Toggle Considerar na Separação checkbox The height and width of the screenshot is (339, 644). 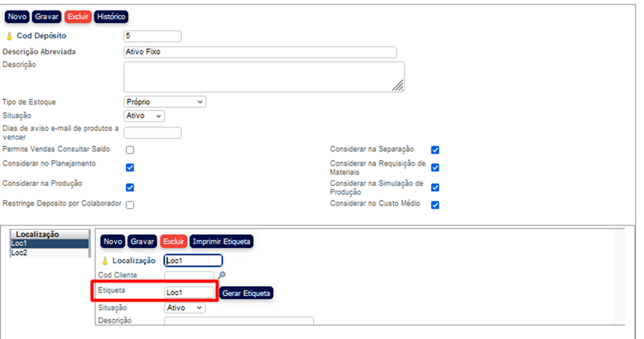435,150
